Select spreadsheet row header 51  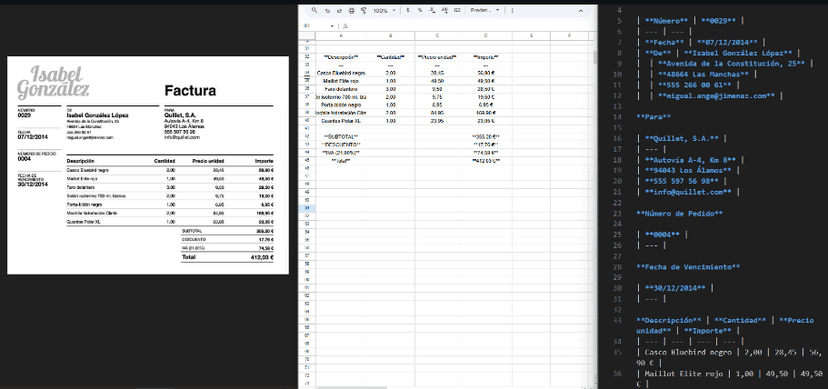pos(307,208)
